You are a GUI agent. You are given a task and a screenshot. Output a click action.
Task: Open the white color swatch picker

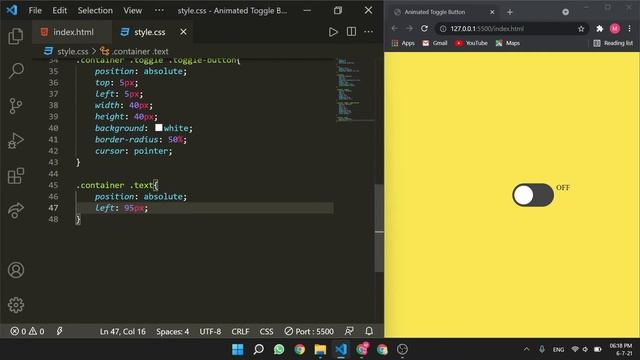coord(159,128)
